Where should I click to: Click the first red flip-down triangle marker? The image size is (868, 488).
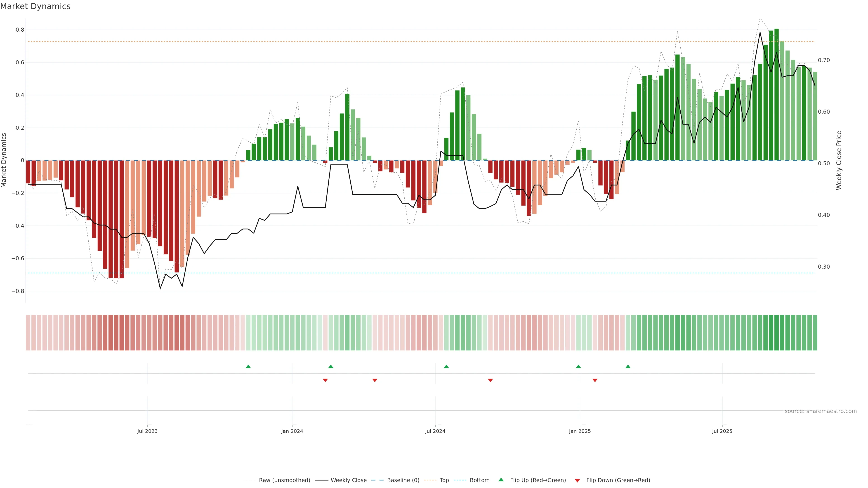(x=325, y=380)
